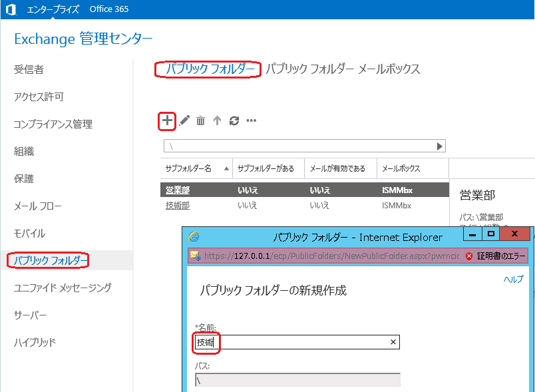Click the plus icon to add public folder
This screenshot has width=535, height=392.
pos(167,120)
